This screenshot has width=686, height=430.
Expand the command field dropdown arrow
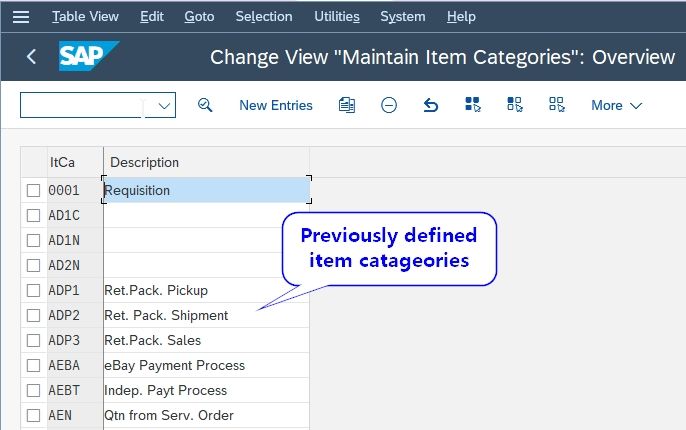point(164,105)
